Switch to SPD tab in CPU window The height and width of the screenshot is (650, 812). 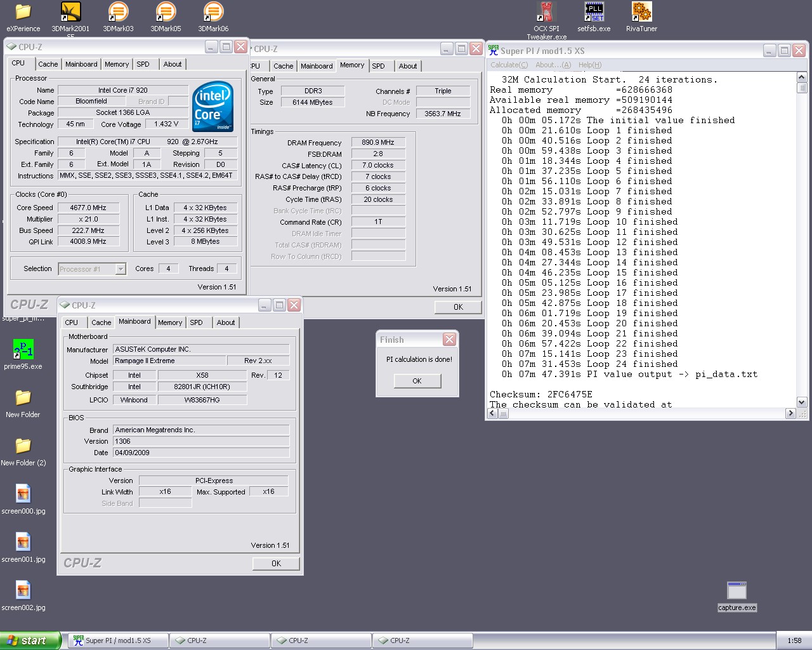(x=143, y=64)
